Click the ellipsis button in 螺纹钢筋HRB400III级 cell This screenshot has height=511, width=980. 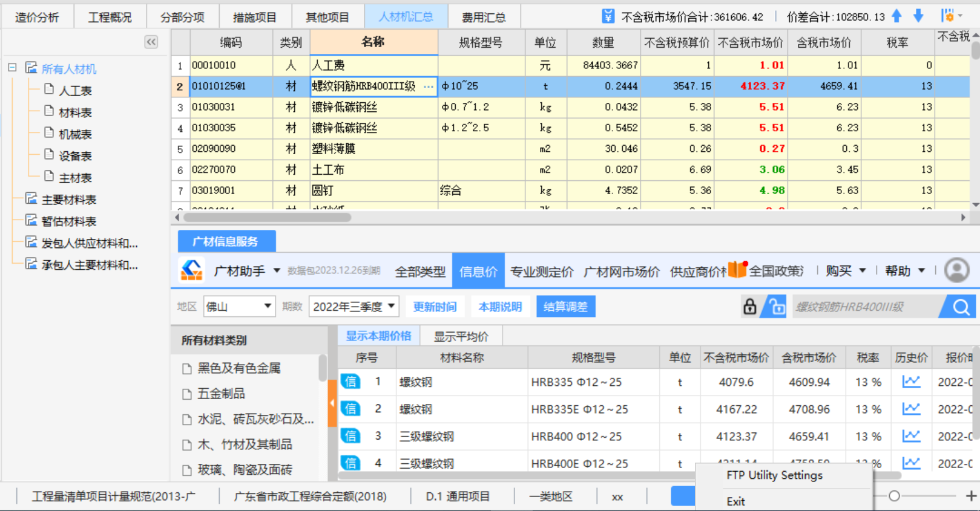[x=428, y=86]
